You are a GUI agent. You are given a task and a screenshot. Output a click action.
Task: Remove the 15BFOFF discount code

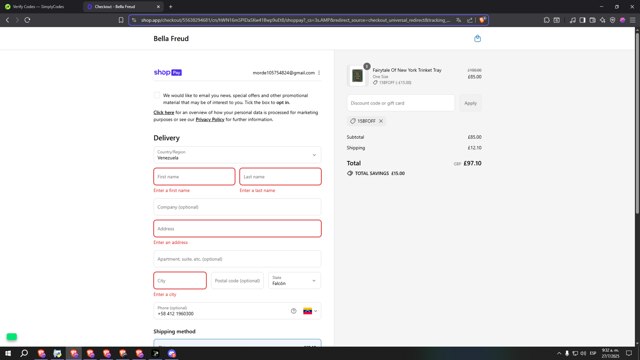[381, 121]
